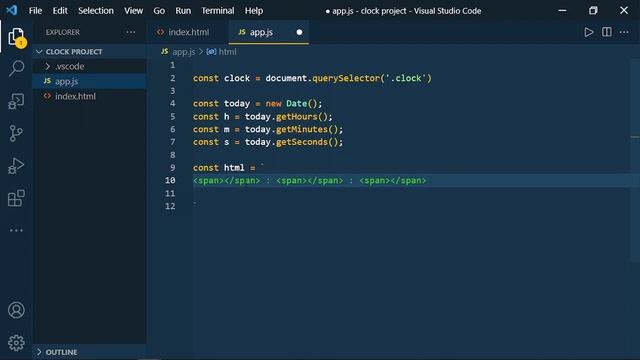
Task: Click the VS Code logo icon
Action: (x=12, y=10)
